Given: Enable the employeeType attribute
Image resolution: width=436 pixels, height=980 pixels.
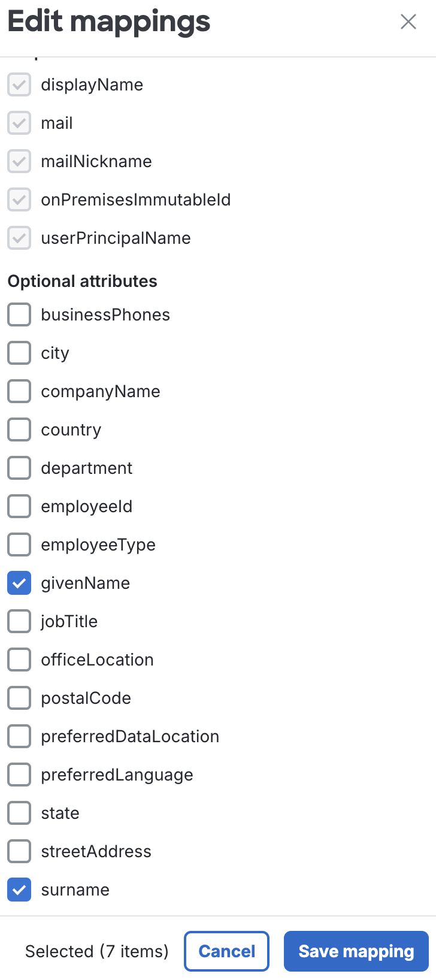Looking at the screenshot, I should (19, 545).
